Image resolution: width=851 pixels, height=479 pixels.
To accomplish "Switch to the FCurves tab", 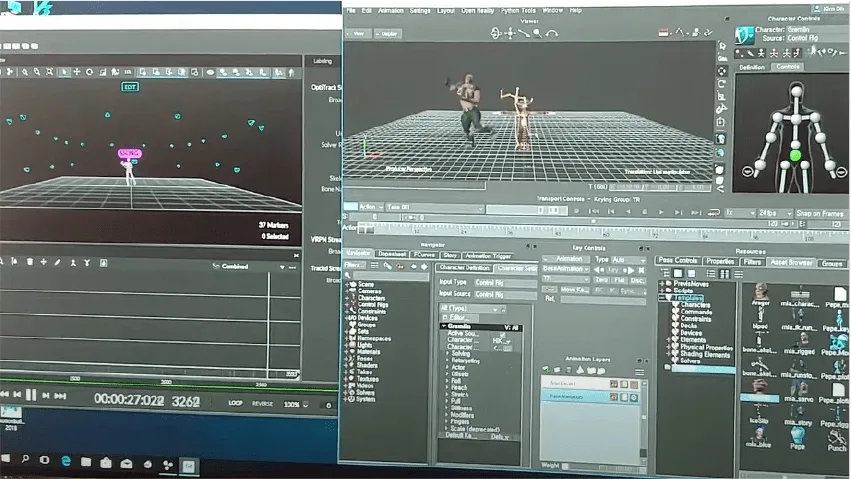I will pos(424,254).
